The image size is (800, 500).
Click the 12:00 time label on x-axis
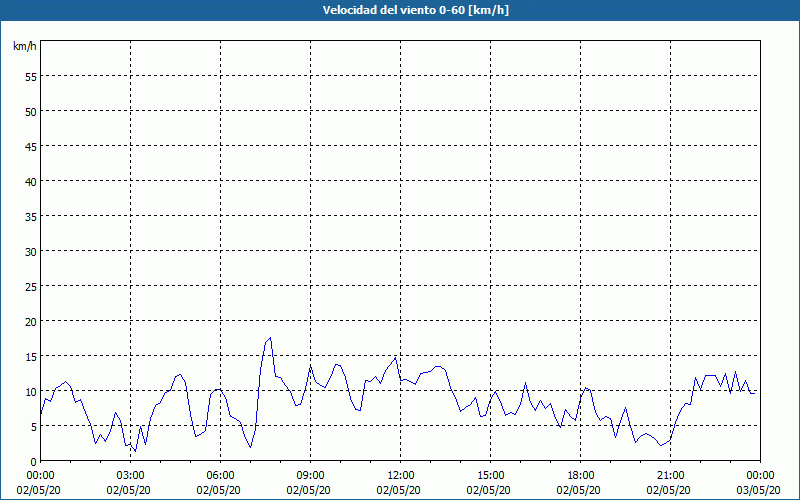401,476
